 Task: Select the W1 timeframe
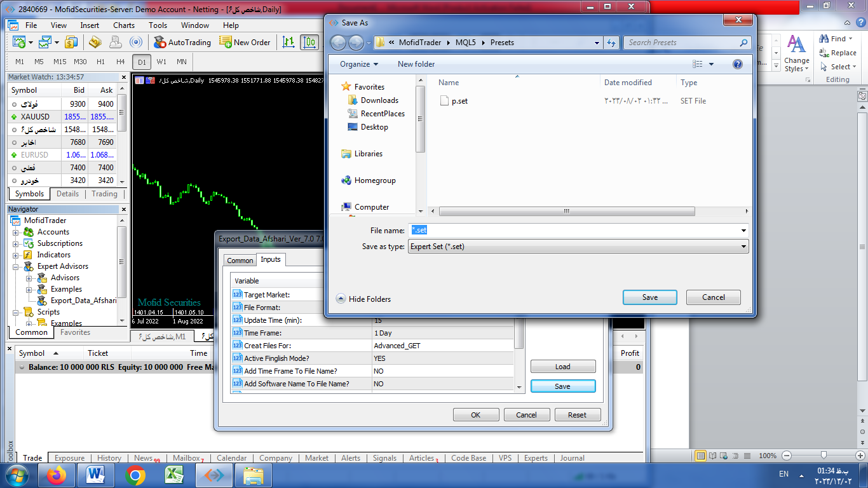click(x=161, y=62)
